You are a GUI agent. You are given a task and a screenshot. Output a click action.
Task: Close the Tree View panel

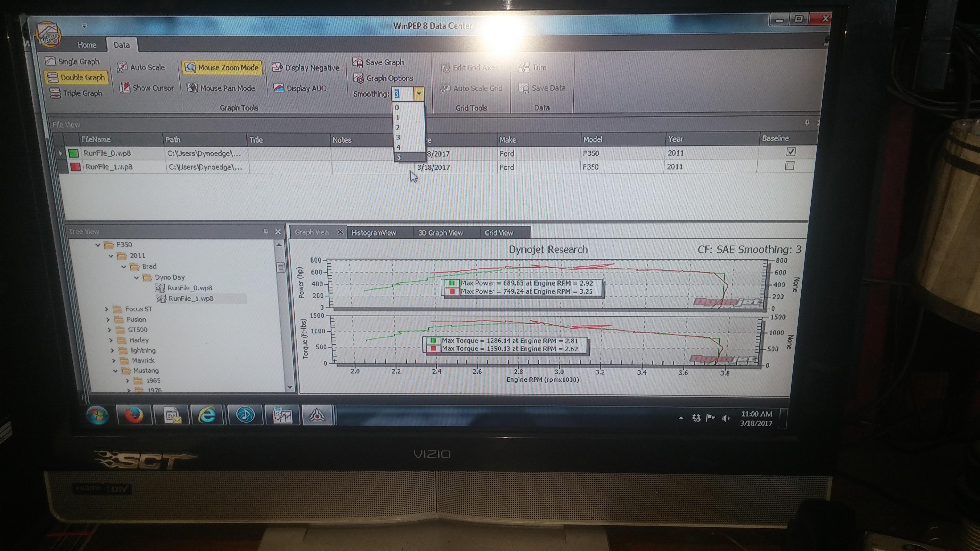click(x=278, y=232)
